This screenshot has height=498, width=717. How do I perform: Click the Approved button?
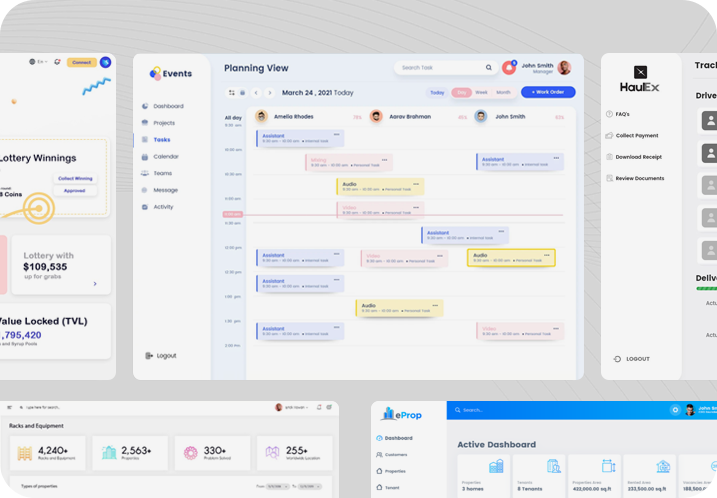click(x=75, y=191)
